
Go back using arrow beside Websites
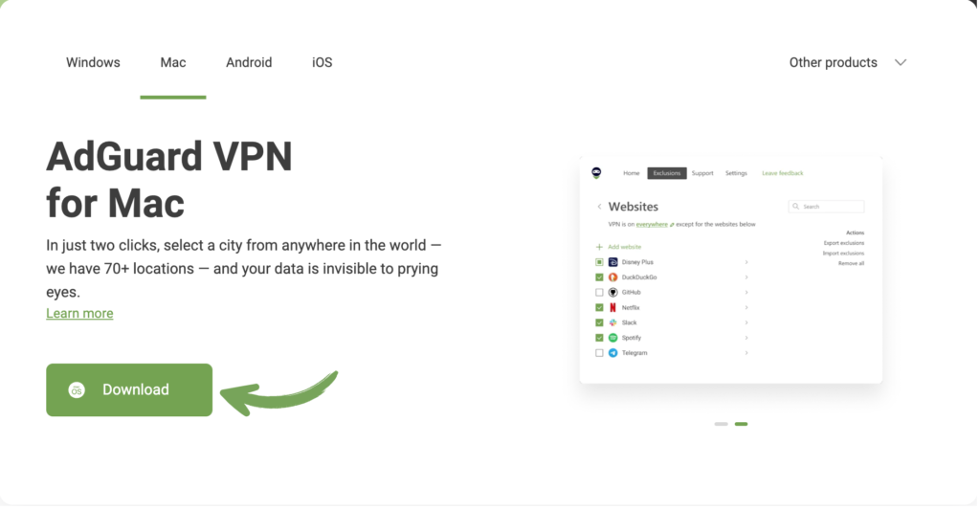pos(599,207)
